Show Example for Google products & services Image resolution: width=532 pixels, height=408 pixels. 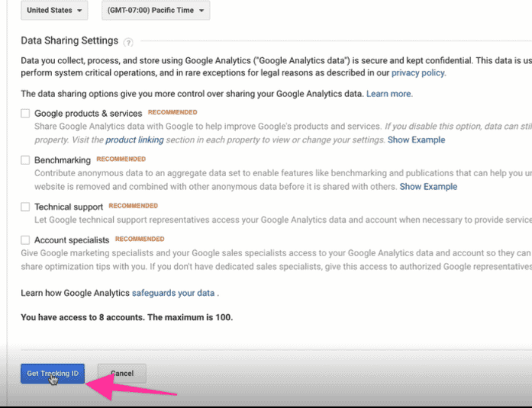coord(416,140)
